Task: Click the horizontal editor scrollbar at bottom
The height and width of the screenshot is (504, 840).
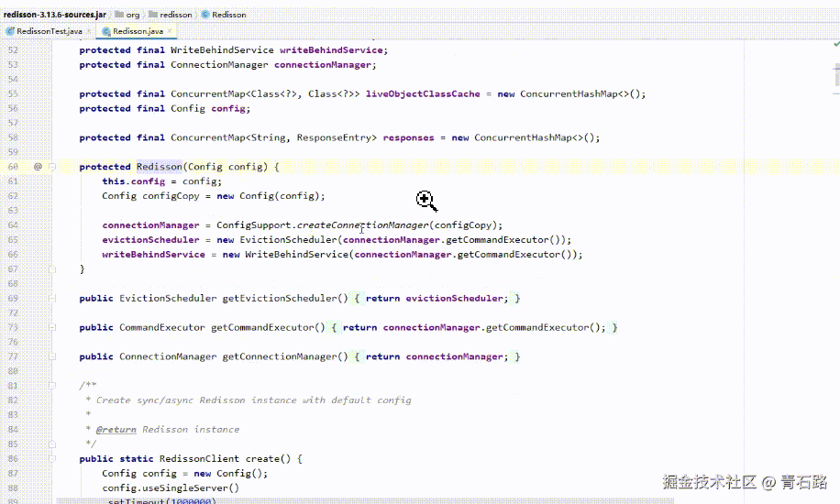Action: 364,500
